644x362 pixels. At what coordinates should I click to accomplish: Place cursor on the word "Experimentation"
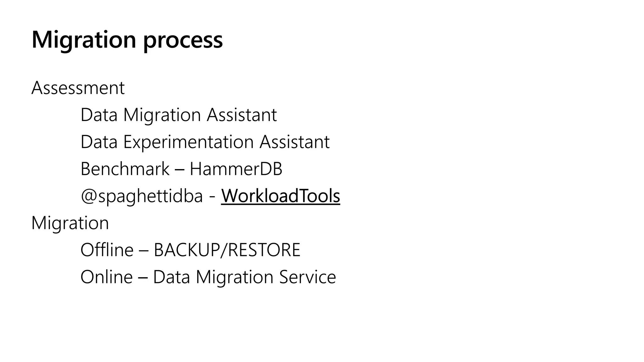point(188,142)
